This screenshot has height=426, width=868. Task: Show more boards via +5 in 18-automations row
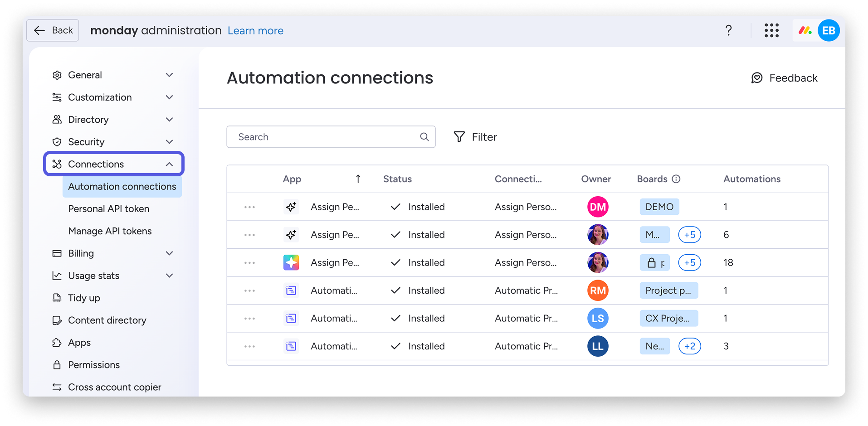coord(689,263)
